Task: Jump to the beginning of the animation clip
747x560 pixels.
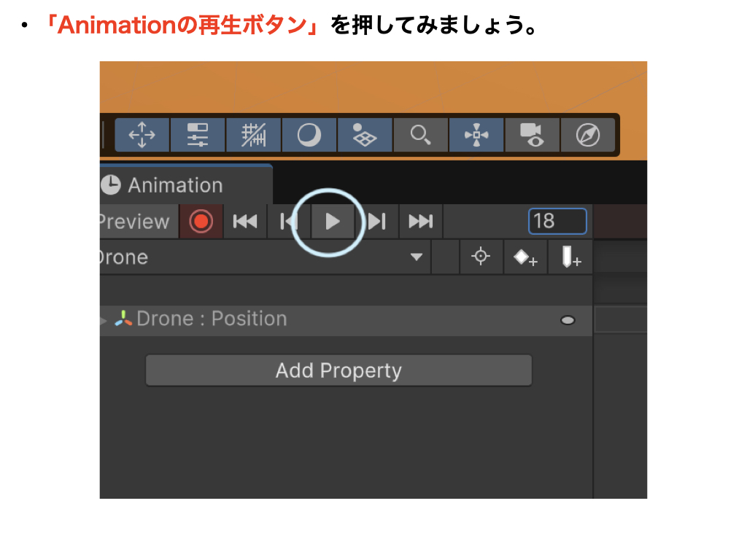Action: click(x=244, y=222)
